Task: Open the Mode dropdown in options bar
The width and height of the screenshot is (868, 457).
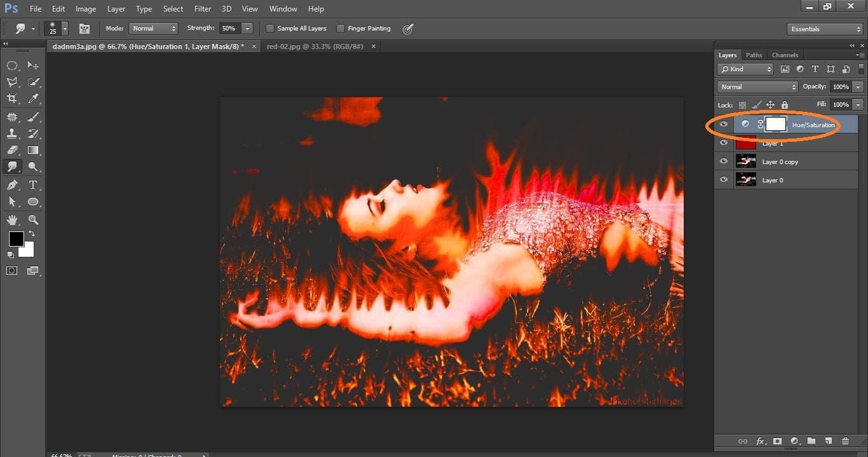Action: tap(153, 29)
